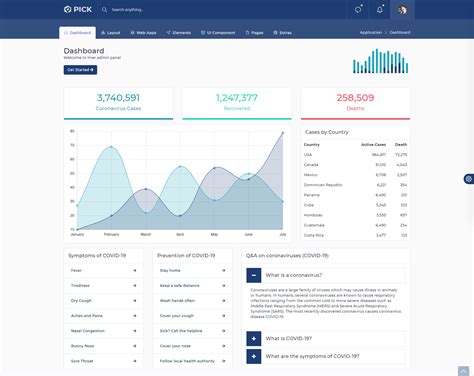
Task: Open the chat messages icon
Action: click(x=358, y=10)
